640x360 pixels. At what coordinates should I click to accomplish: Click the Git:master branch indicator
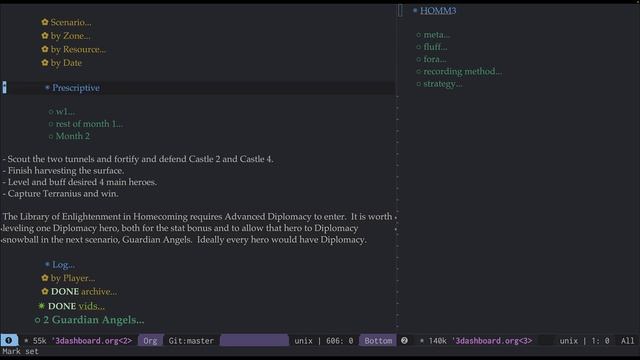pos(191,341)
